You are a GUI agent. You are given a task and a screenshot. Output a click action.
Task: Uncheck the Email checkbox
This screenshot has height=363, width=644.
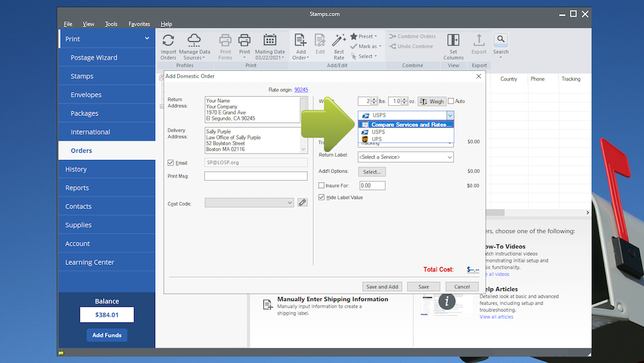coord(171,162)
